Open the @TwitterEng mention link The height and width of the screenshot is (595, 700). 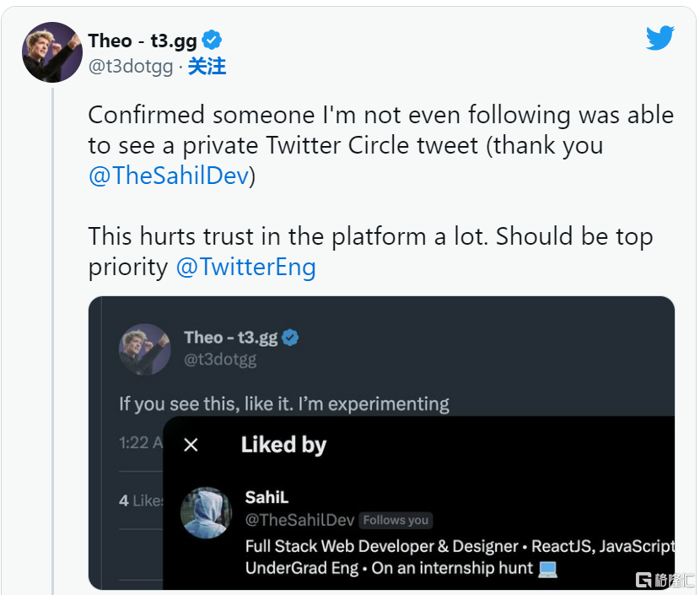(246, 267)
